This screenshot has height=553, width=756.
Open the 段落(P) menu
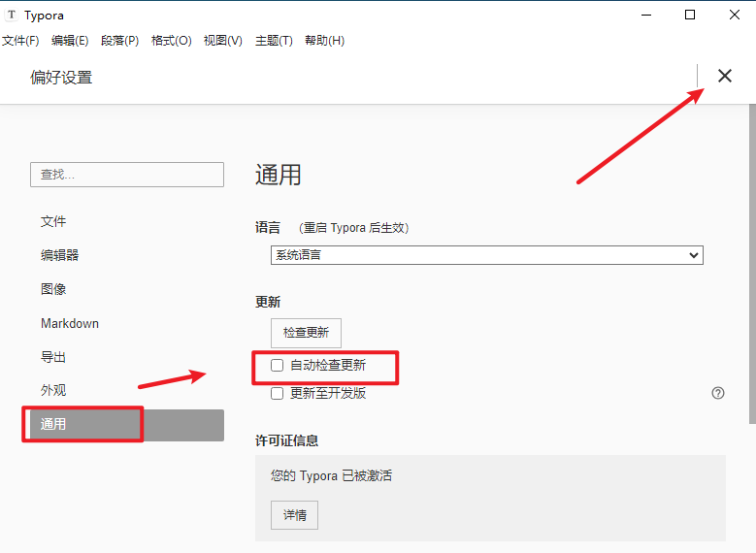pos(120,41)
